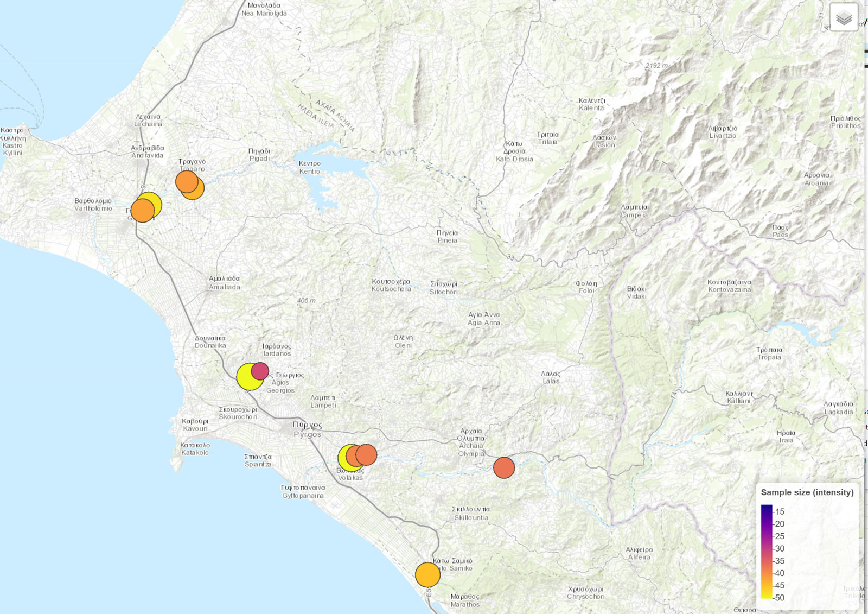Screen dimensions: 868x614
Task: Click the Katakolo place label
Action: click(195, 449)
